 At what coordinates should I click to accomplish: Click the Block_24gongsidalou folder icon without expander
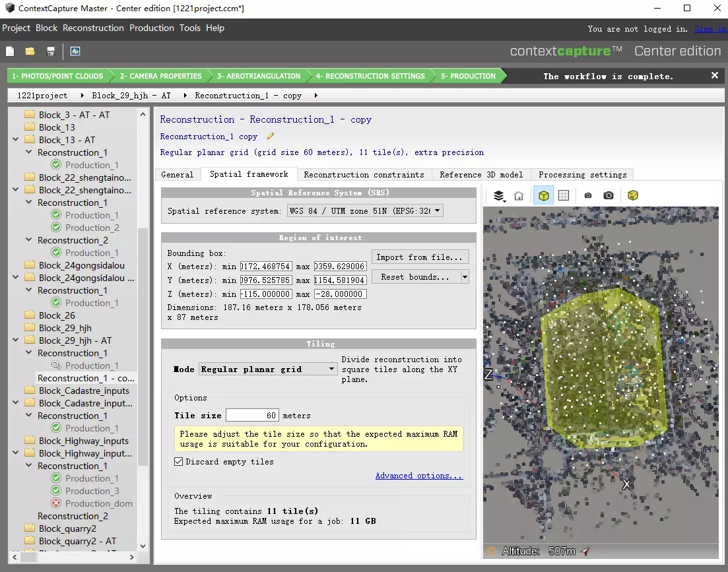click(30, 265)
